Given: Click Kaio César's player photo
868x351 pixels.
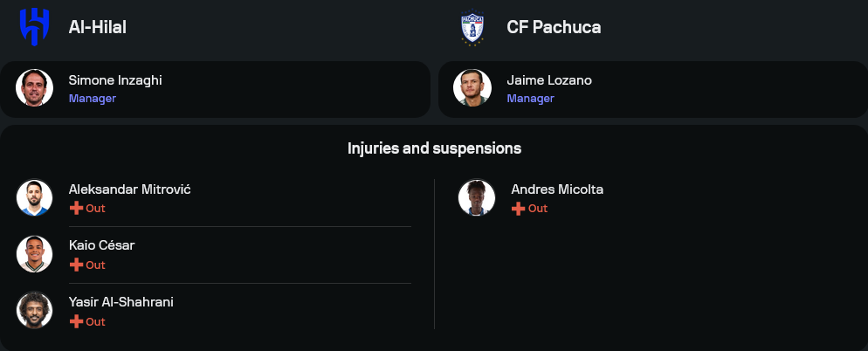Looking at the screenshot, I should tap(35, 254).
